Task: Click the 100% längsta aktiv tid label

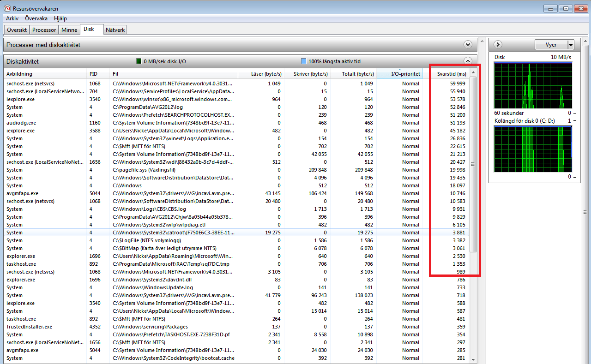Action: pos(334,61)
